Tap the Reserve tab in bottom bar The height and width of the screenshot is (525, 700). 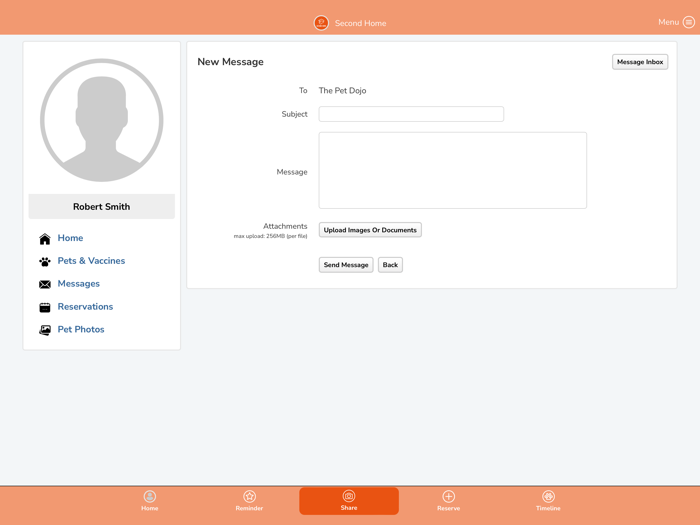pos(449,501)
